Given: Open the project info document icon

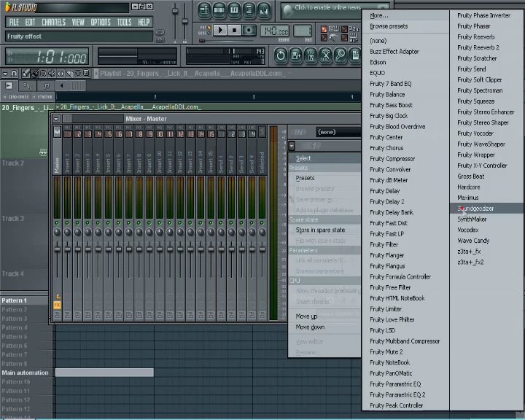Looking at the screenshot, I should [355, 55].
